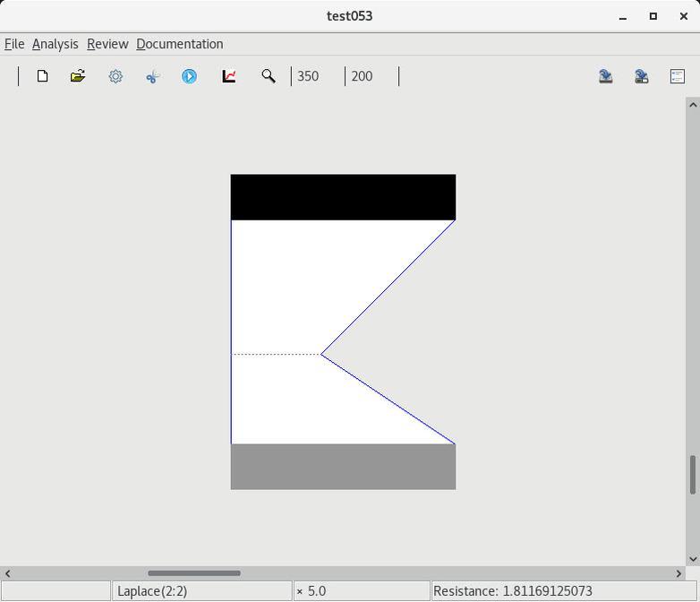This screenshot has height=602, width=700.
Task: Click the magnifying glass zoom icon
Action: [x=268, y=76]
